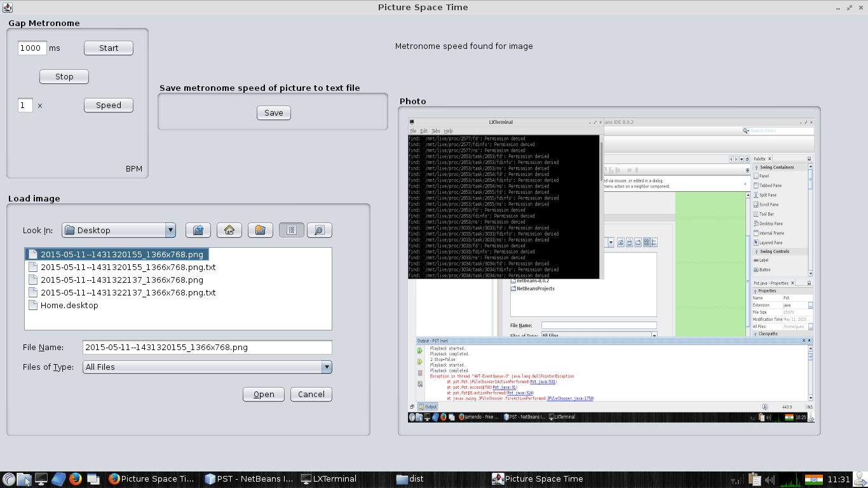Select the Home.desktop file in list

pyautogui.click(x=69, y=305)
